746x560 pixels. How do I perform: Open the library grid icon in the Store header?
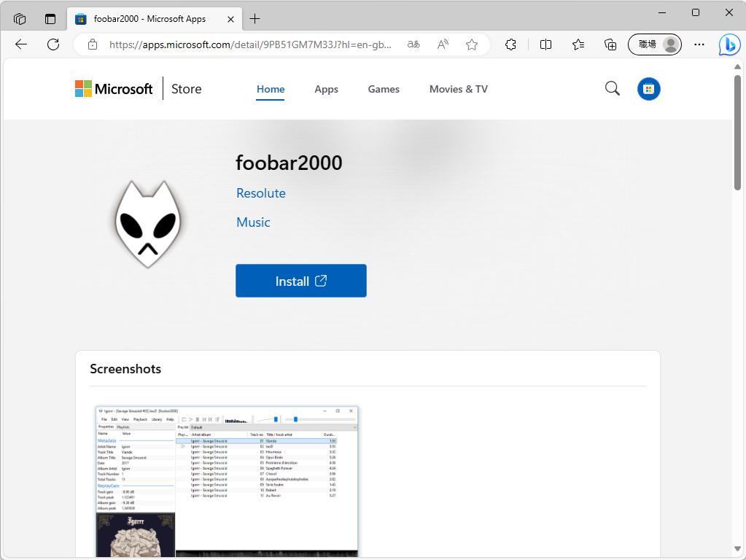(x=648, y=88)
